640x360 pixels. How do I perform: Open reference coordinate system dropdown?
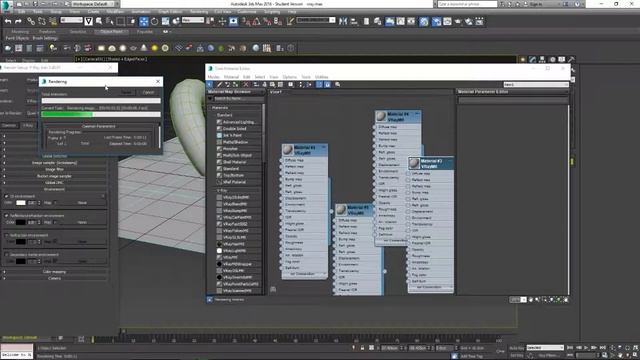click(x=193, y=20)
